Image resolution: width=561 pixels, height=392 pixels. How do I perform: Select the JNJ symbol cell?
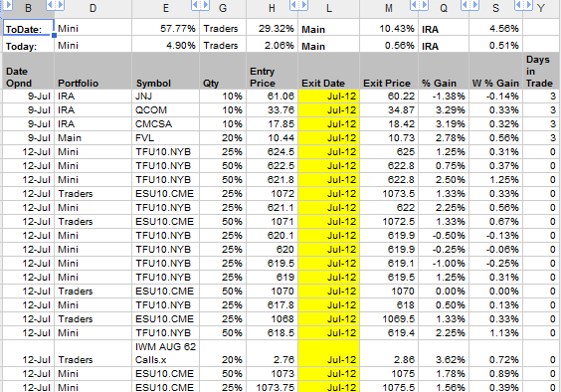(x=166, y=97)
